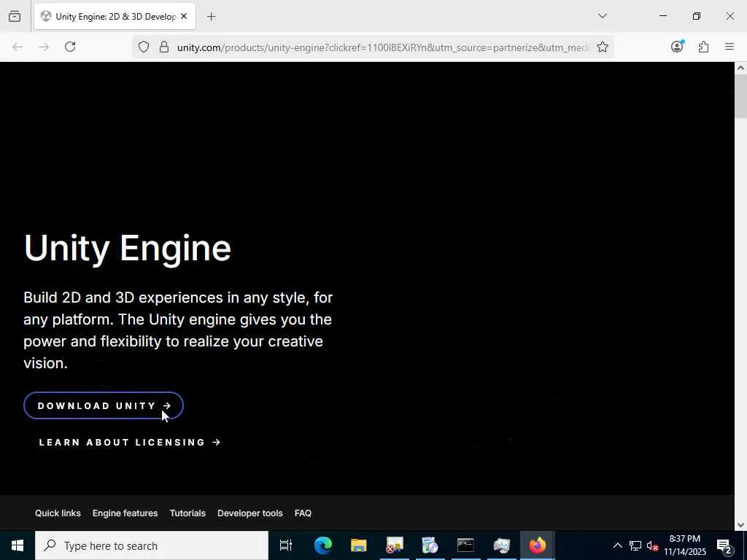Open File Explorer from taskbar

click(x=359, y=545)
